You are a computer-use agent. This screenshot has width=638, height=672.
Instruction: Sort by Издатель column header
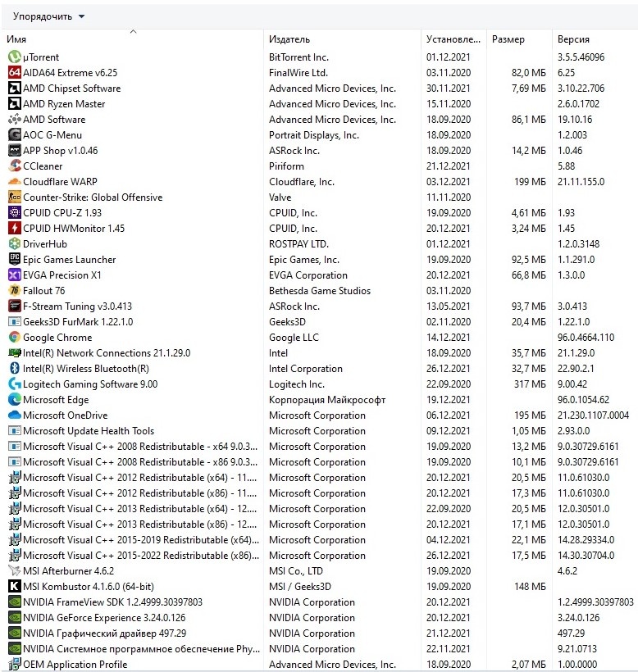click(289, 39)
